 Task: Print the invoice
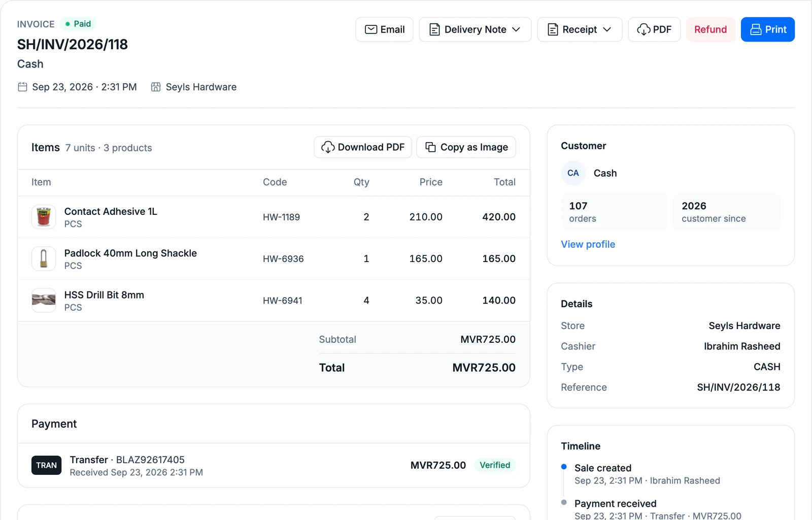pyautogui.click(x=768, y=29)
